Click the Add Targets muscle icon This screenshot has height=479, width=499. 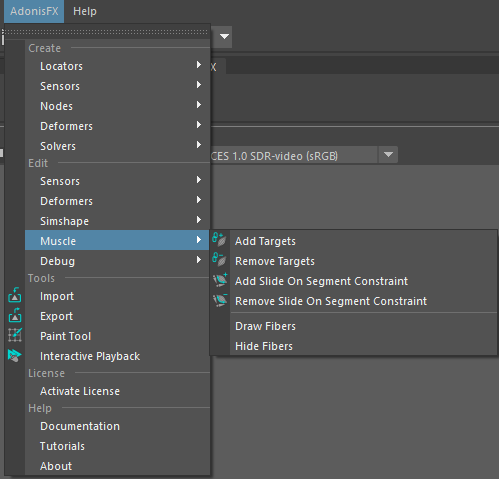219,240
